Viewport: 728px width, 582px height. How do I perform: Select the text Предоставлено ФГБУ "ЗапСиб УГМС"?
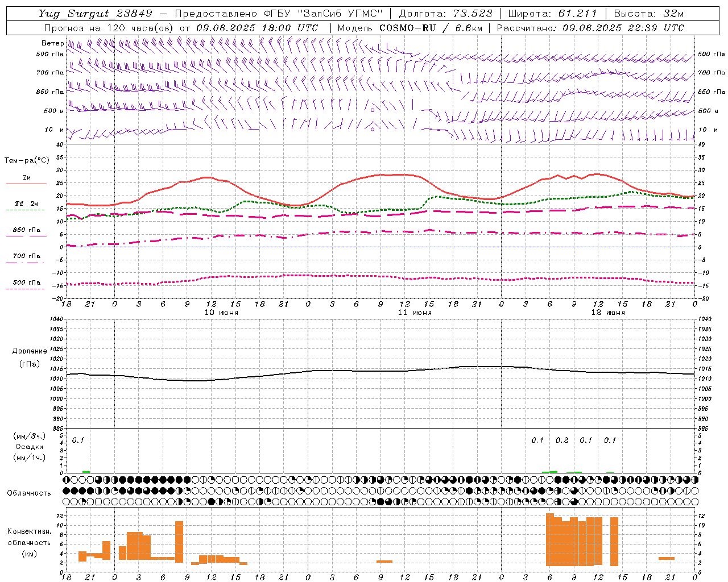click(x=279, y=14)
